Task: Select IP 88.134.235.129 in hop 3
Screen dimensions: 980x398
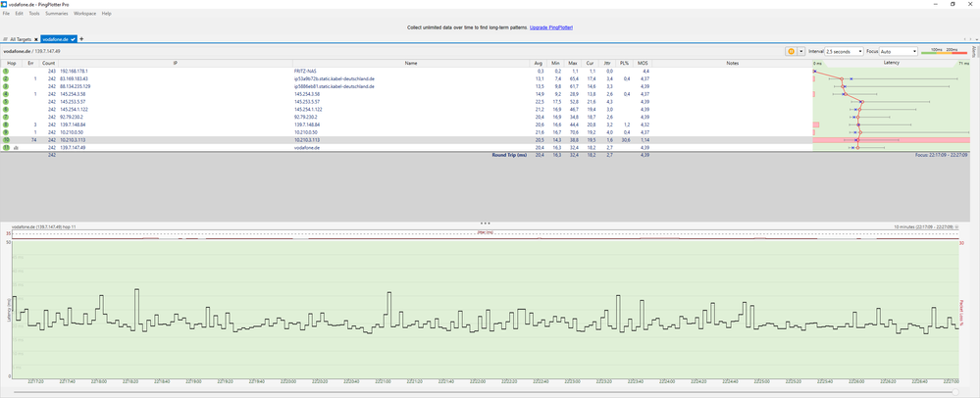Action: (75, 86)
